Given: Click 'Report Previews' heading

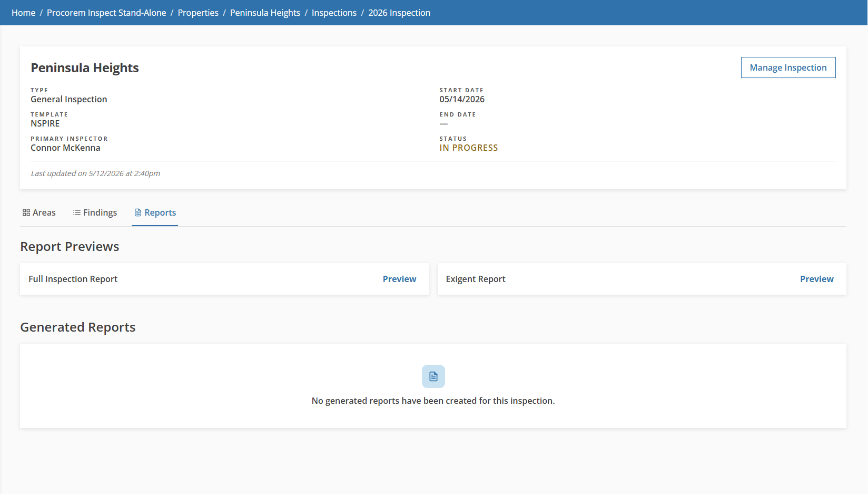Looking at the screenshot, I should pyautogui.click(x=70, y=247).
